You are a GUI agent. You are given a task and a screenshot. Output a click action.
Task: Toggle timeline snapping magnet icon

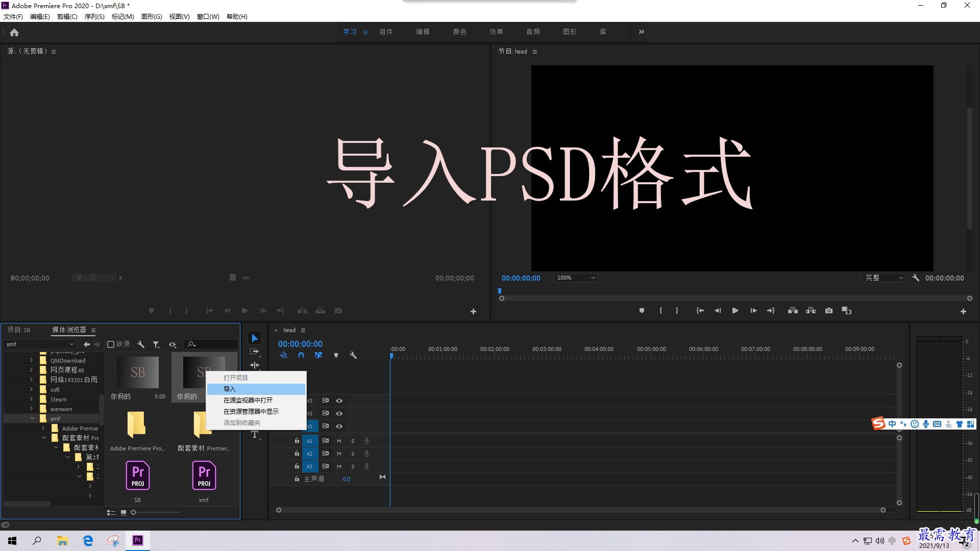(301, 355)
